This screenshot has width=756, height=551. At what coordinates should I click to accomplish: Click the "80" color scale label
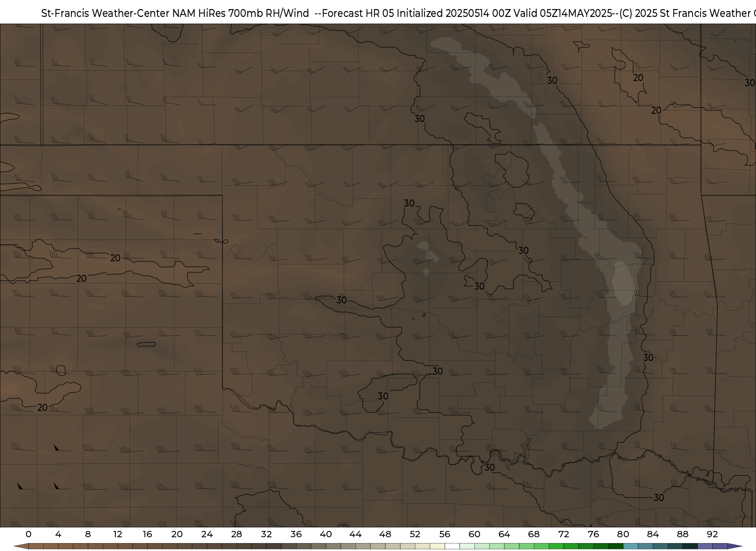click(623, 534)
